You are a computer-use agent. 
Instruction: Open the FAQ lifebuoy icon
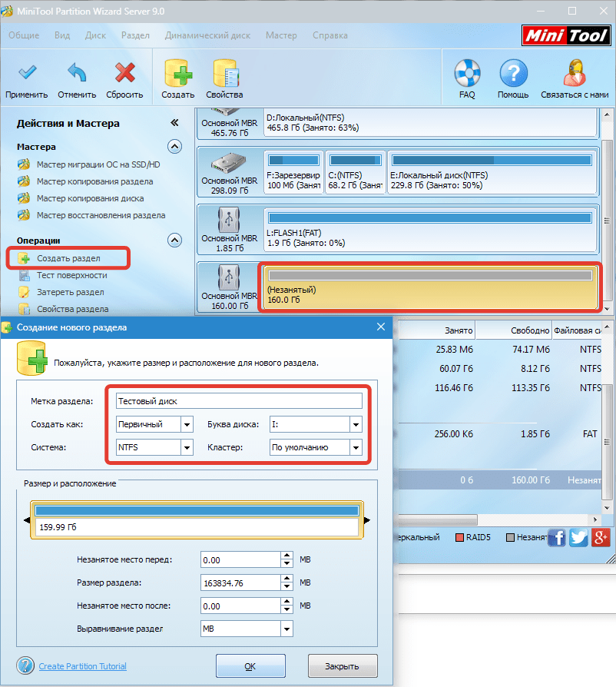coord(466,74)
